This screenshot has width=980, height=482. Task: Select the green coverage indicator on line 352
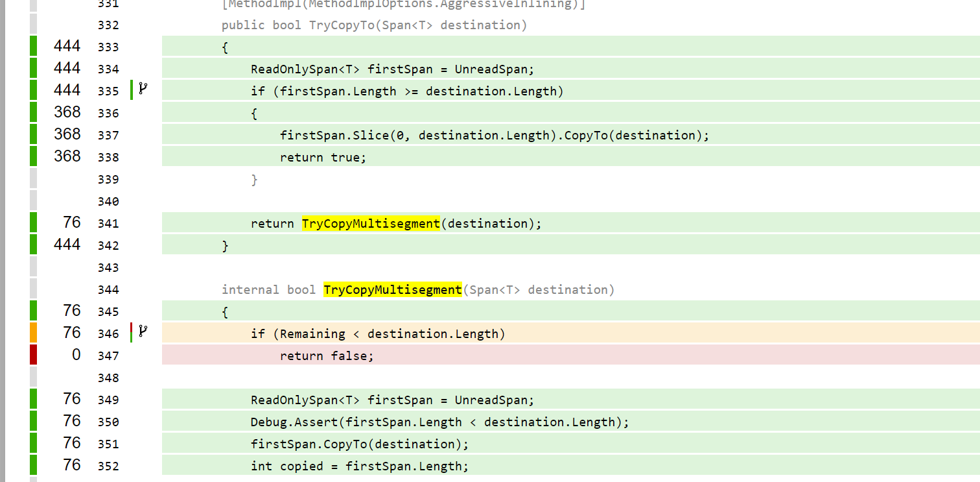pos(32,465)
